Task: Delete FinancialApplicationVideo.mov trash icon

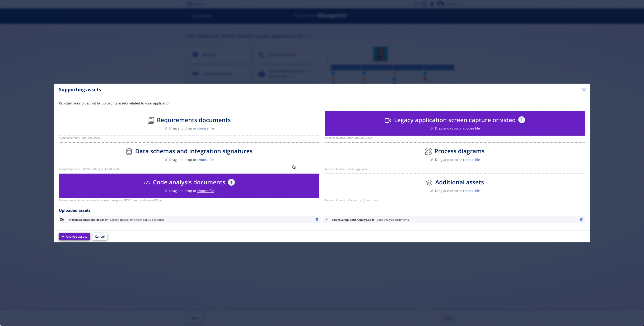Action: pos(317,220)
